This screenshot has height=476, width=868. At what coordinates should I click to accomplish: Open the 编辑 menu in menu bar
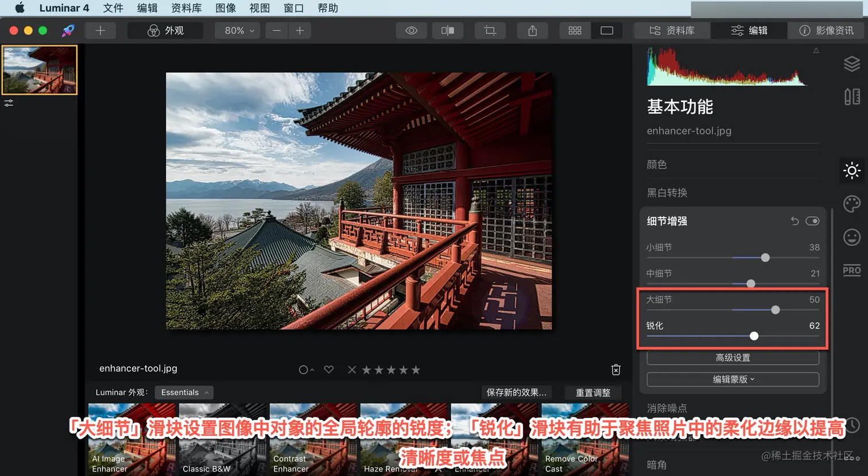pos(148,8)
